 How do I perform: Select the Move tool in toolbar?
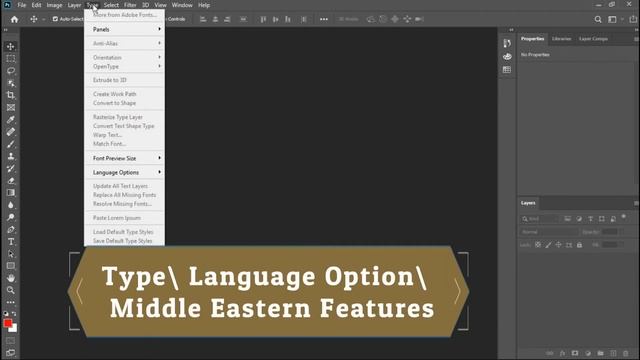pyautogui.click(x=11, y=47)
